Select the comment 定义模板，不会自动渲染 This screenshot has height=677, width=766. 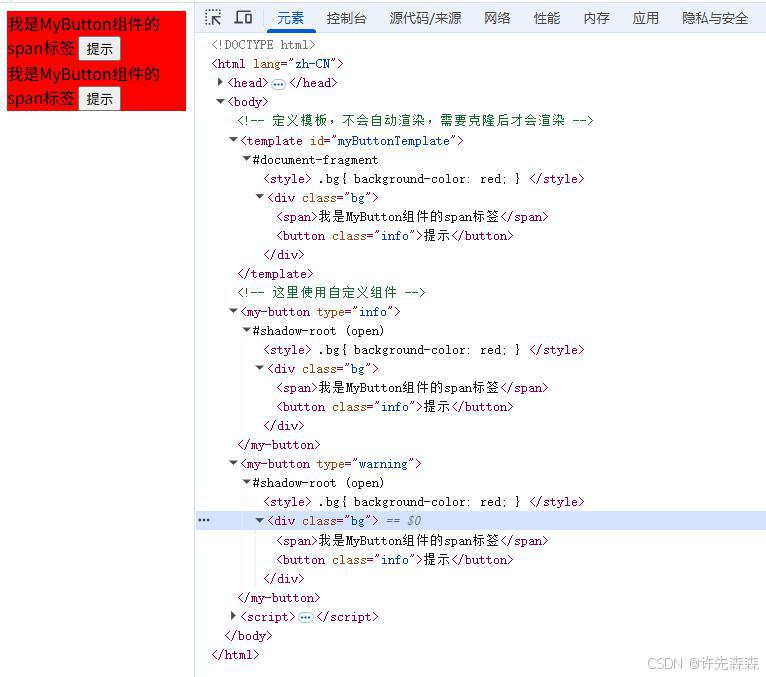415,120
